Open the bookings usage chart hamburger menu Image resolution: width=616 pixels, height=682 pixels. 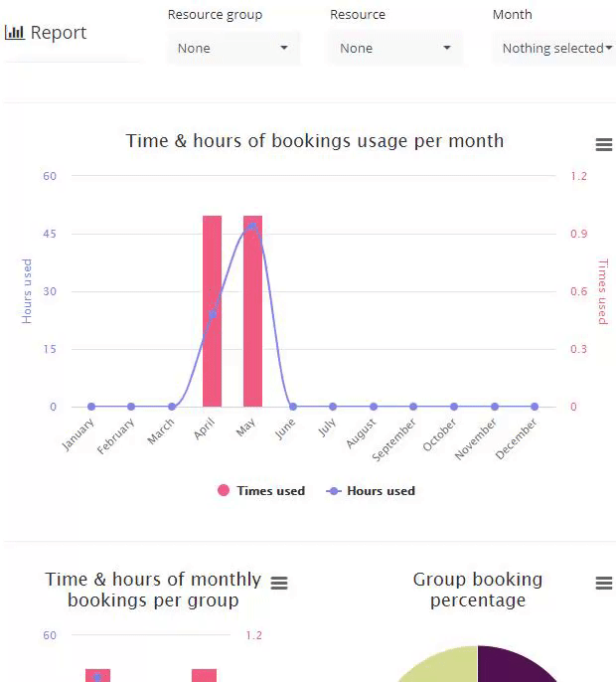[x=604, y=144]
